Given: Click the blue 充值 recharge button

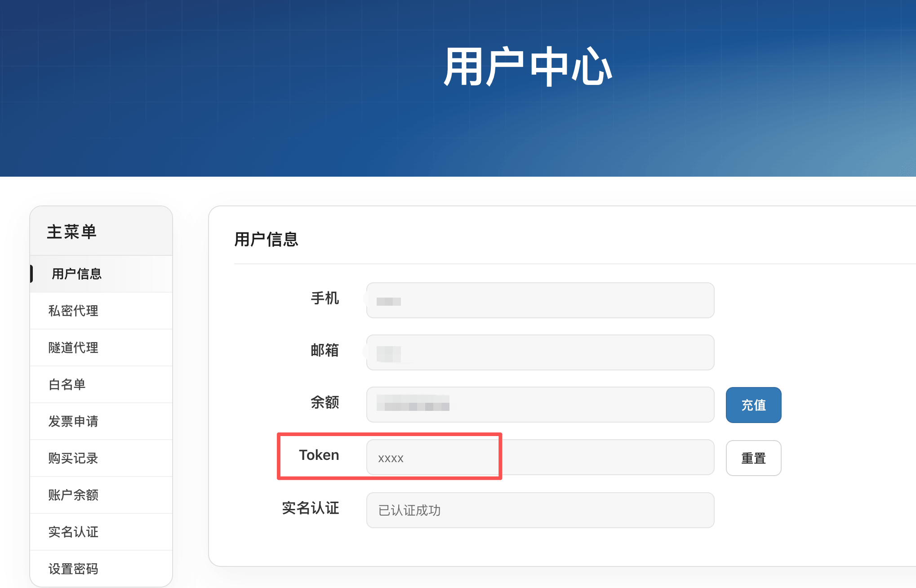Looking at the screenshot, I should coord(753,405).
